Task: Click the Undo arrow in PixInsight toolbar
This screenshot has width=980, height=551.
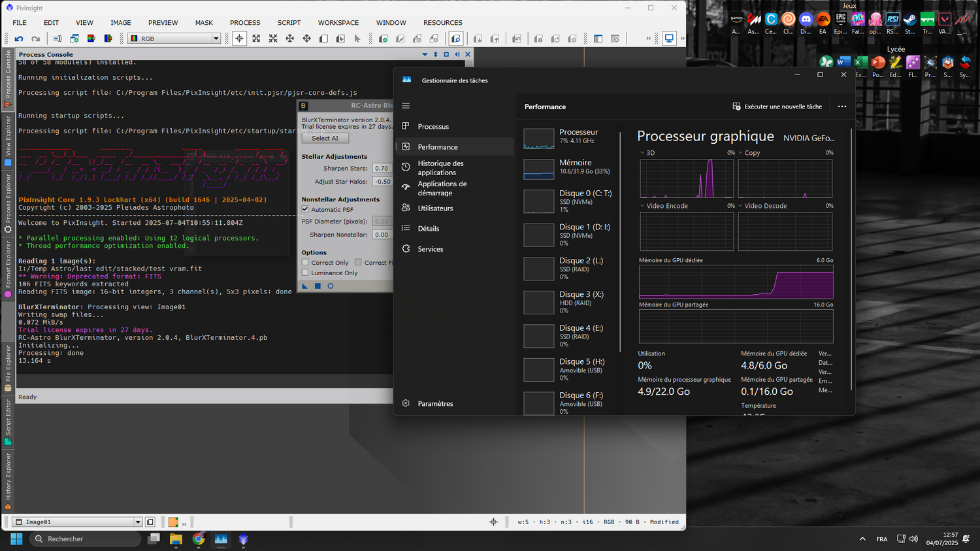Action: click(x=19, y=39)
